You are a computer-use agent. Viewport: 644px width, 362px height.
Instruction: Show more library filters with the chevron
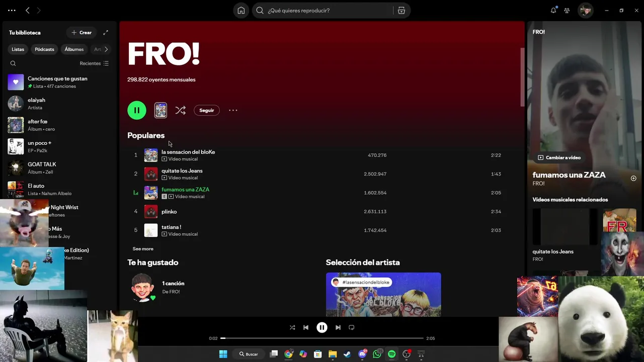pos(106,49)
